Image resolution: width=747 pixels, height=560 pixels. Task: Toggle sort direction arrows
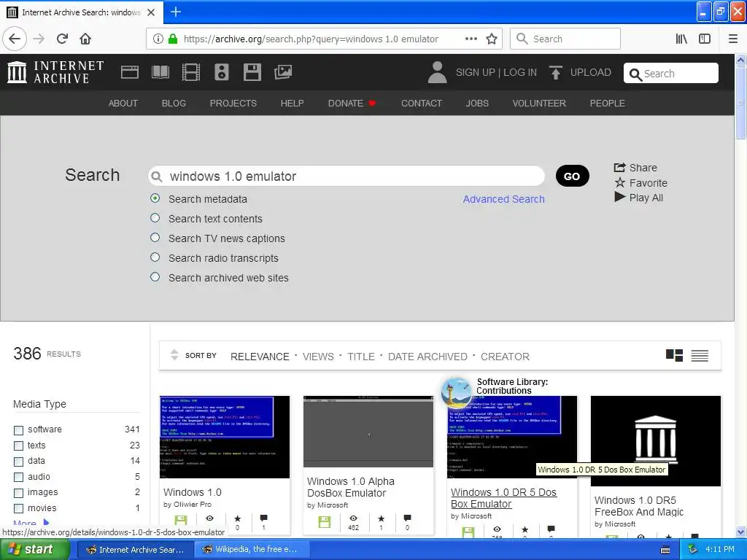(x=174, y=355)
